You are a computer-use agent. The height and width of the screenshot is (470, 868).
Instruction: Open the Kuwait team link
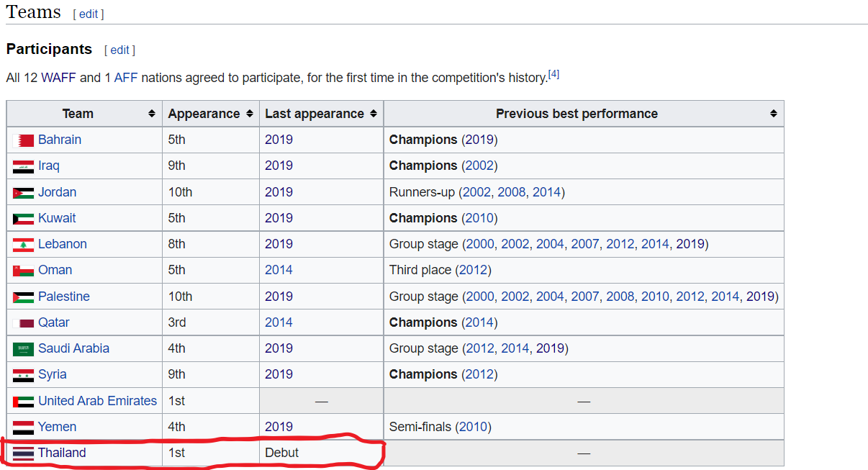(x=57, y=218)
